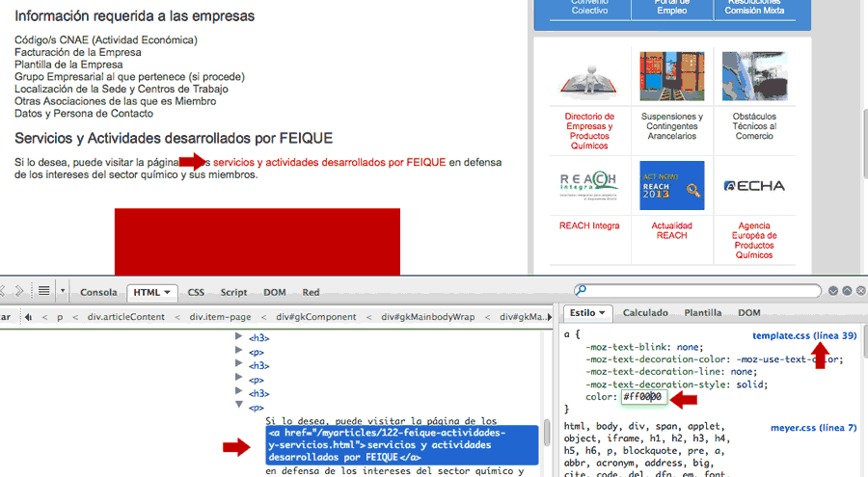Deactivate Firebug with the round X icon
Image resolution: width=868 pixels, height=477 pixels.
click(861, 290)
